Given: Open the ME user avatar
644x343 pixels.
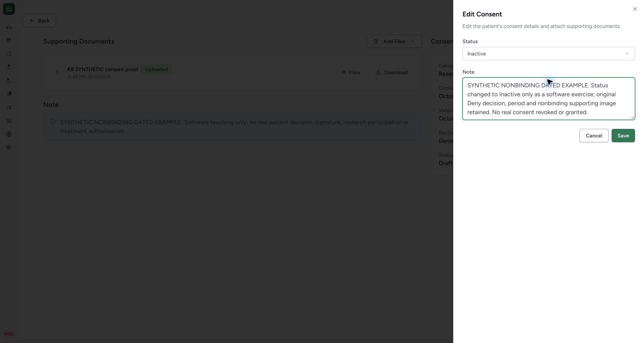Looking at the screenshot, I should pos(9,334).
